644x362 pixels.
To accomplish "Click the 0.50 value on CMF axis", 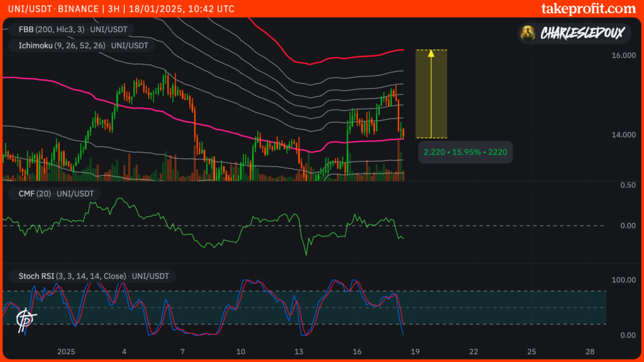I will point(627,185).
